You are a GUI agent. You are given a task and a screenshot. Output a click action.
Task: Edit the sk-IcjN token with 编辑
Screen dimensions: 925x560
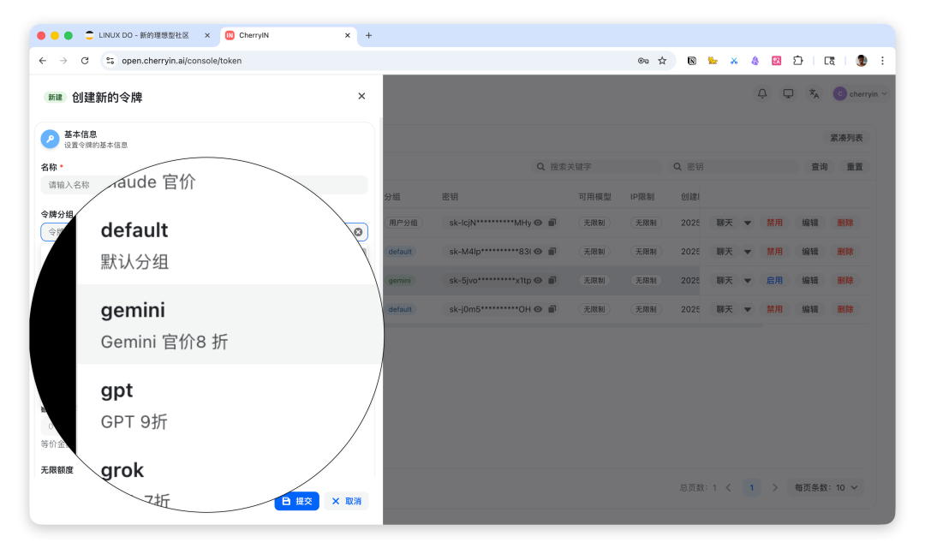click(809, 223)
